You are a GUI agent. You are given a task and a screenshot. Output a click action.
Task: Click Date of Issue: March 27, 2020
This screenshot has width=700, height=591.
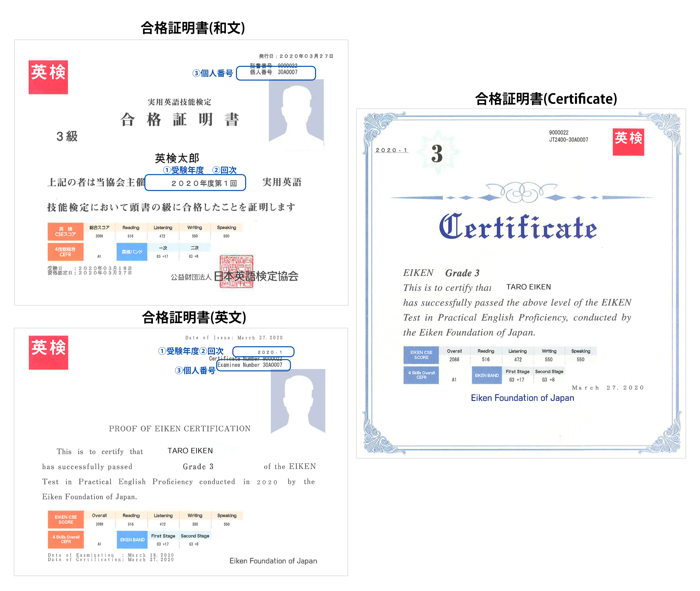pyautogui.click(x=234, y=338)
